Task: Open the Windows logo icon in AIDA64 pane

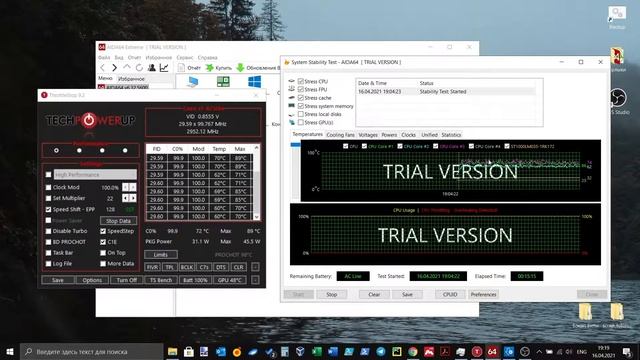Action: 255,82
